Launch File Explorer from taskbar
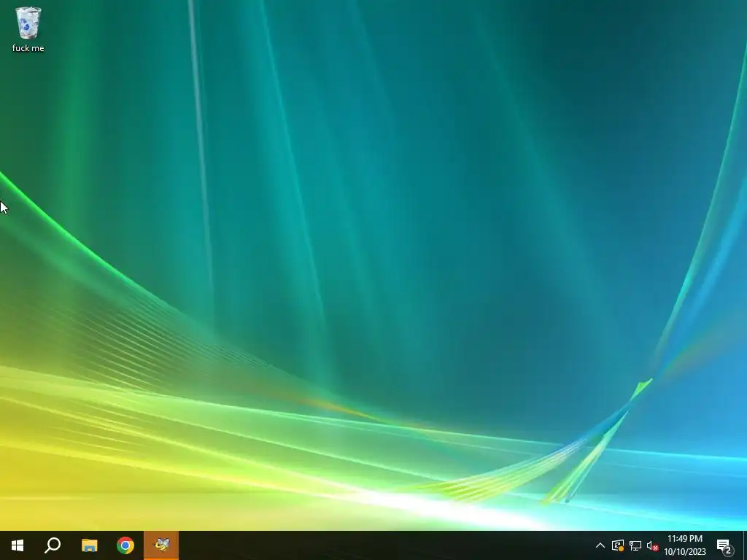The image size is (747, 560). (89, 545)
